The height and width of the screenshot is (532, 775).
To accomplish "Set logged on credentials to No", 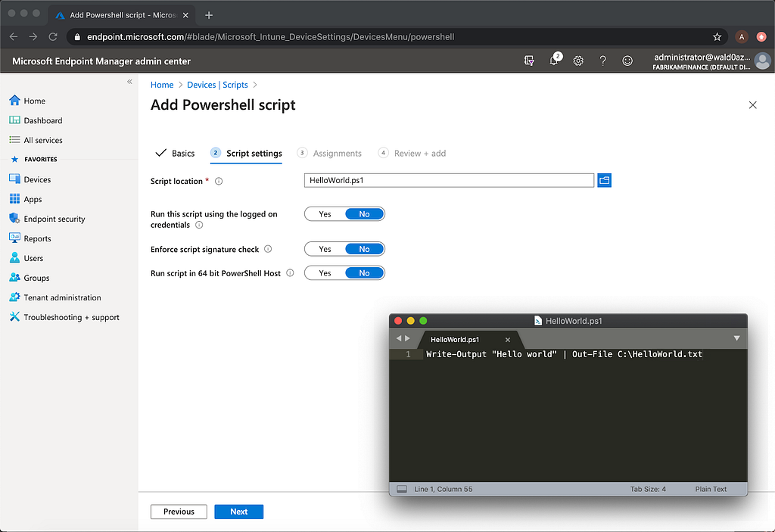I will (364, 214).
